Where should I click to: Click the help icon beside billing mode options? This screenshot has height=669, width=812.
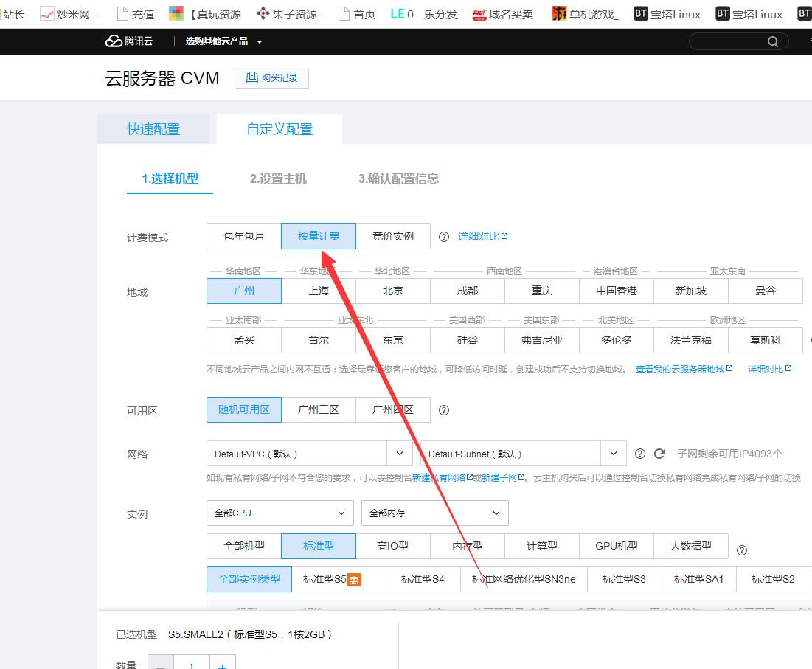[444, 237]
